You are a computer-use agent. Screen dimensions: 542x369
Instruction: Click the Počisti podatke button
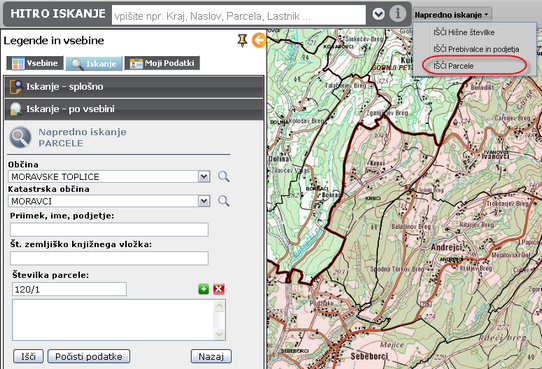pos(89,356)
